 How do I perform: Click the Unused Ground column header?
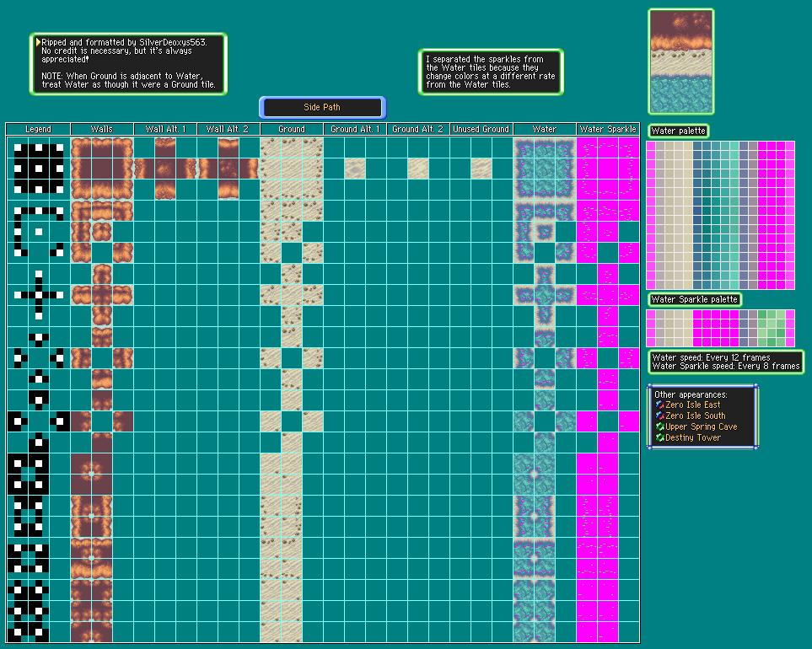tap(481, 129)
